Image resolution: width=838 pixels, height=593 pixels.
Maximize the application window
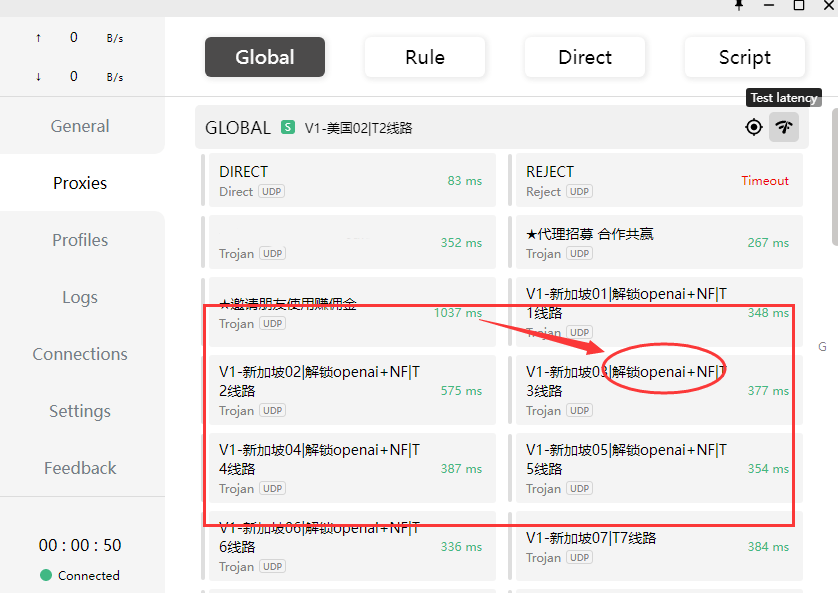click(x=799, y=5)
